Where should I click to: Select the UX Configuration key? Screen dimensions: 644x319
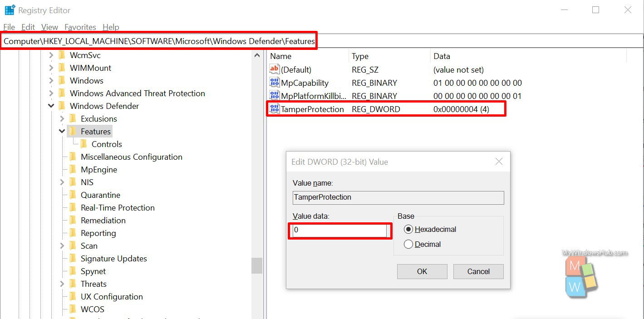coord(112,297)
